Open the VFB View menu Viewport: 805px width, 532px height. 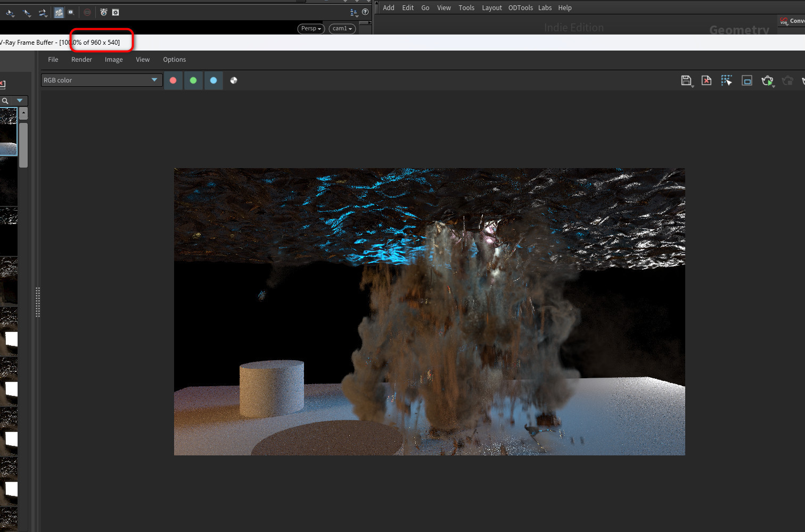[x=143, y=60]
